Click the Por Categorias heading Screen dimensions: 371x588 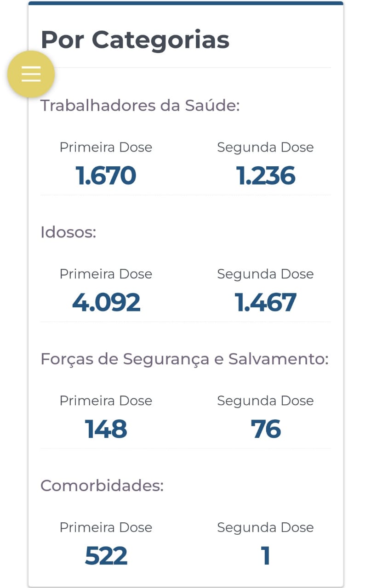(135, 40)
